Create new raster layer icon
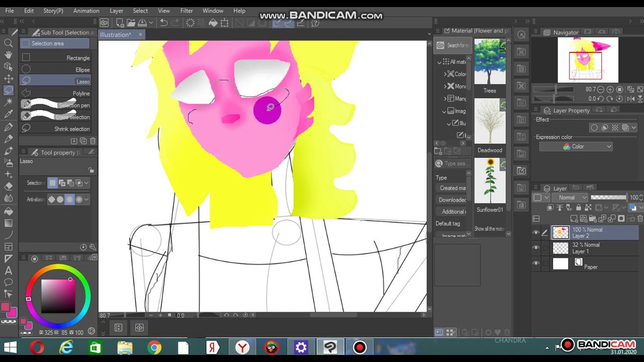The width and height of the screenshot is (644, 362). 574,219
